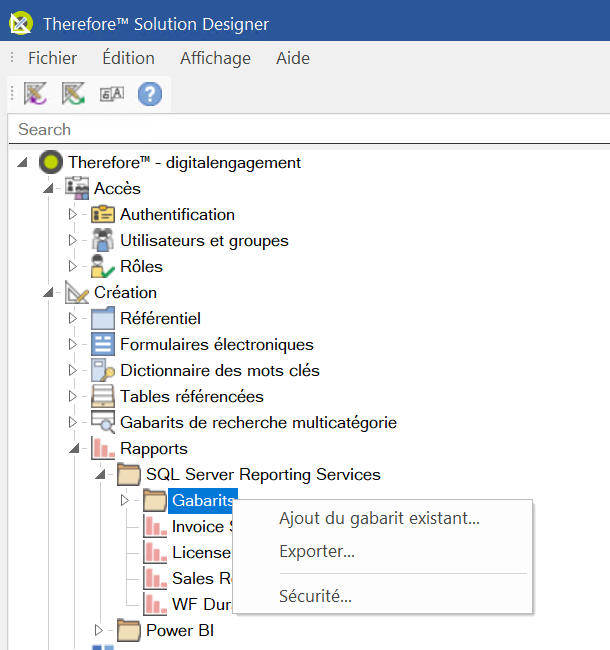
Task: Select the Création tree label
Action: [126, 292]
